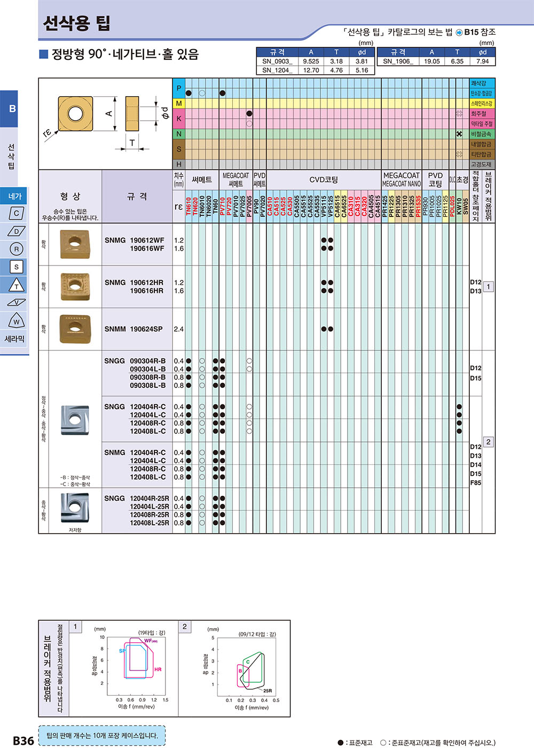
Task: Select the PR1425 grade column header
Action: tap(384, 206)
